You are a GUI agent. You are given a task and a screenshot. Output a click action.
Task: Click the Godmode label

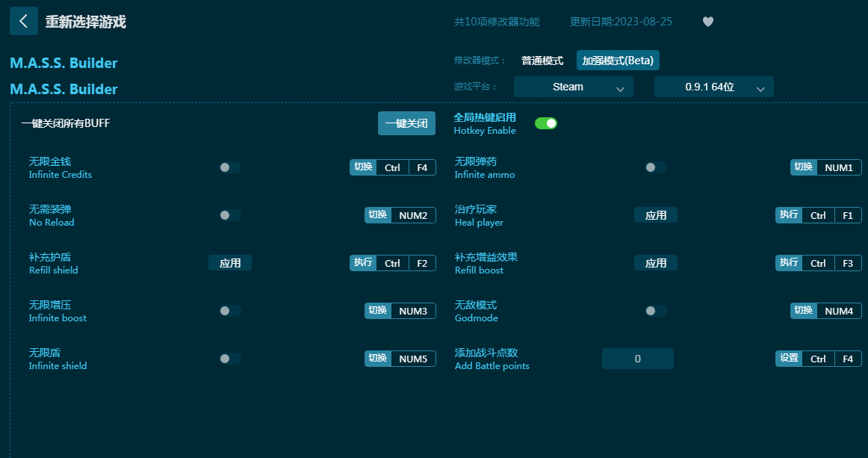click(x=476, y=318)
